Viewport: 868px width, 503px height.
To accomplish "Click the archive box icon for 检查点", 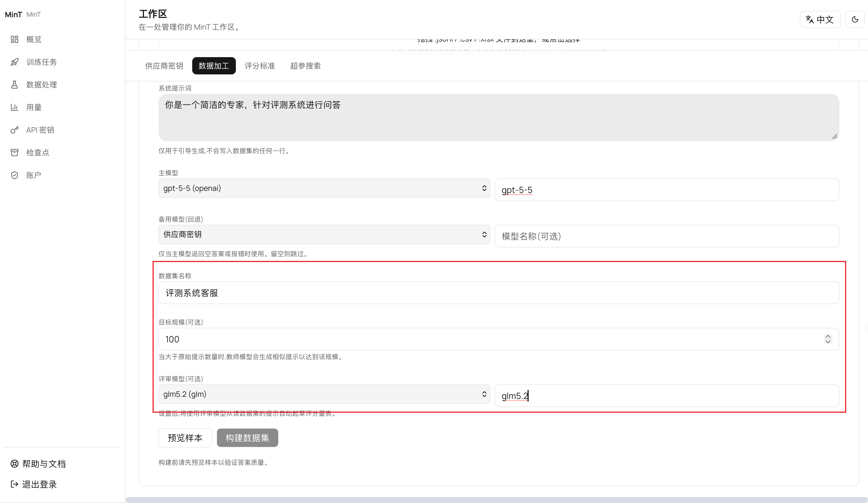I will tap(15, 153).
